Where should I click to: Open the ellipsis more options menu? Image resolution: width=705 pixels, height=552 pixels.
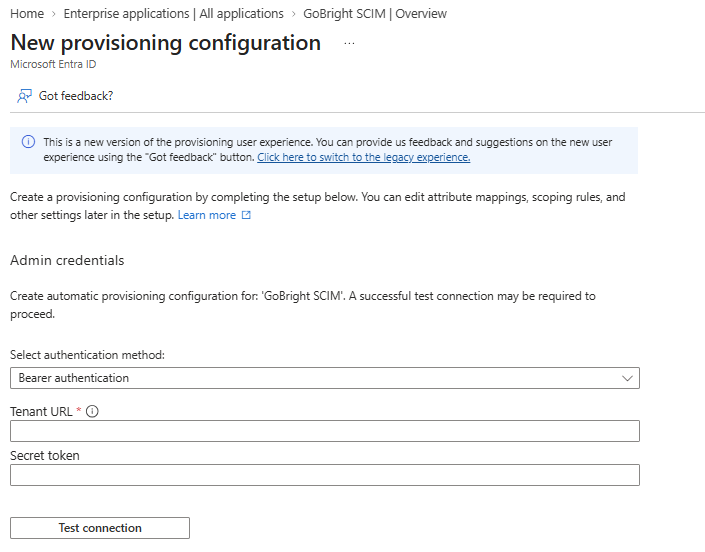(x=349, y=44)
